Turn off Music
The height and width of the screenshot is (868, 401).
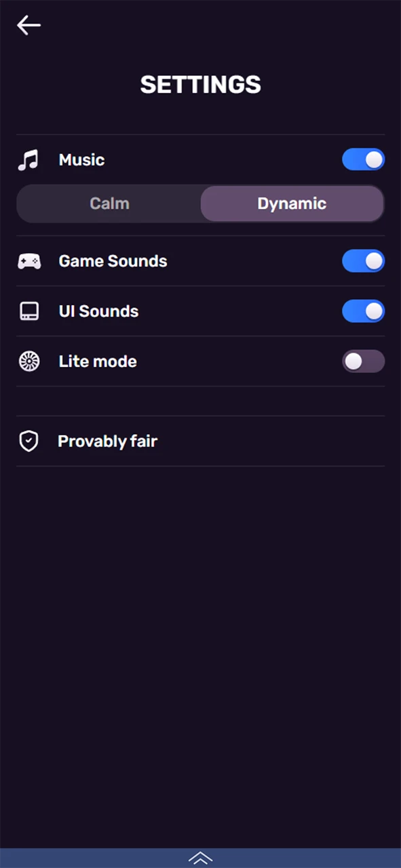coord(364,159)
